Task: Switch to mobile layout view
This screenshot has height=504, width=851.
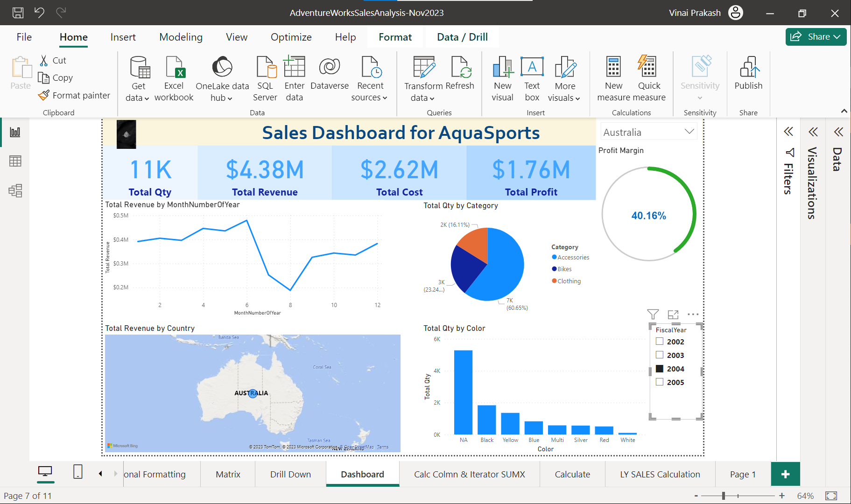Action: point(78,472)
